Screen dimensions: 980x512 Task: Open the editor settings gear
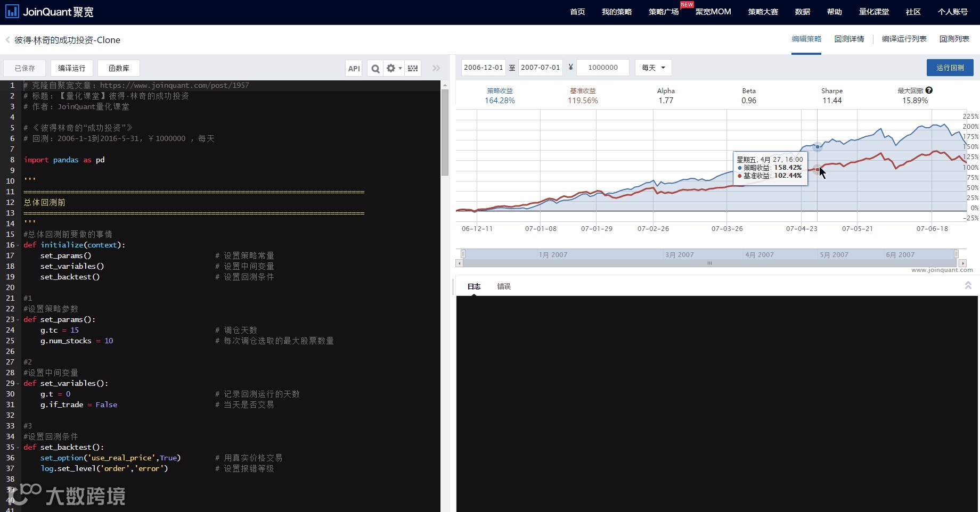pyautogui.click(x=394, y=68)
